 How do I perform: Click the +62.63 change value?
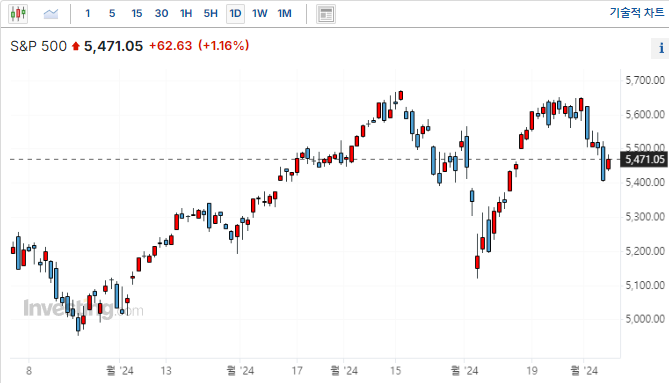point(170,46)
